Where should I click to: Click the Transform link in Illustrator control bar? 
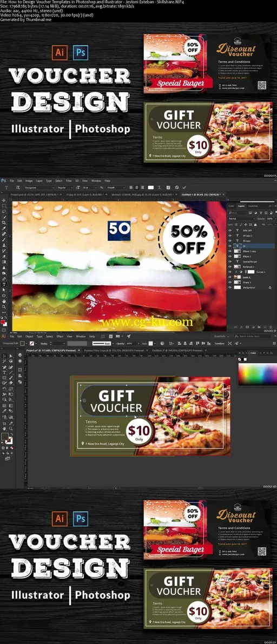(220, 344)
